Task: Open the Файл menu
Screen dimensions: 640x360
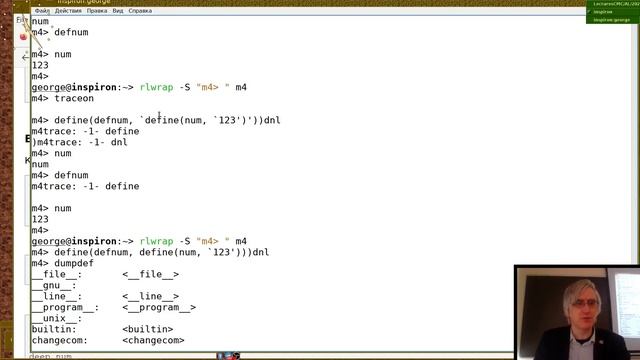Action: click(42, 11)
